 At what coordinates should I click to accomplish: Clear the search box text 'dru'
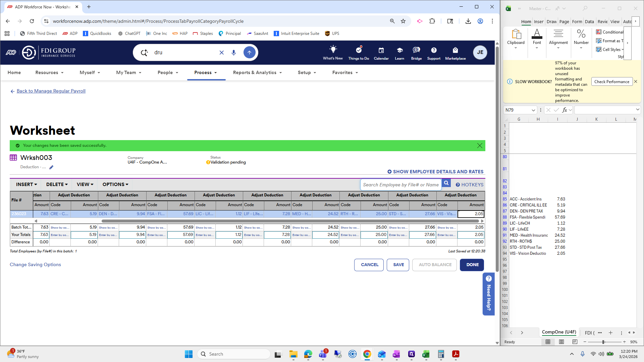[221, 53]
